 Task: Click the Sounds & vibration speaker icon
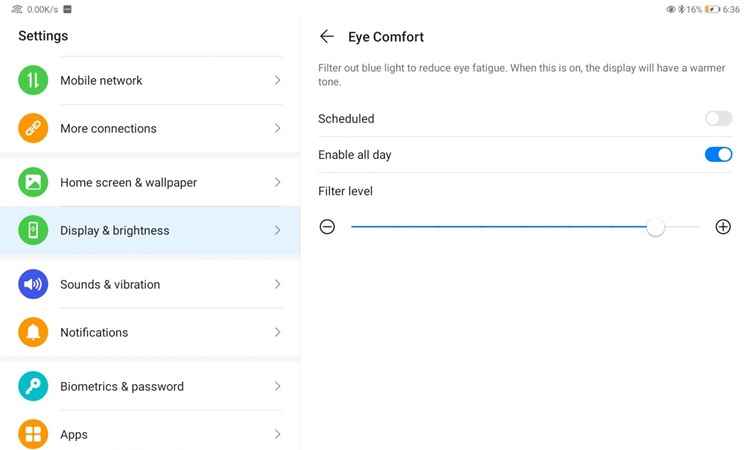[x=33, y=284]
